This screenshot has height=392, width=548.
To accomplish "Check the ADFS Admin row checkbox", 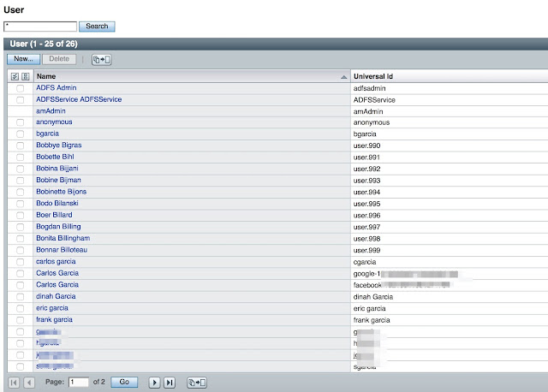I will (x=21, y=88).
